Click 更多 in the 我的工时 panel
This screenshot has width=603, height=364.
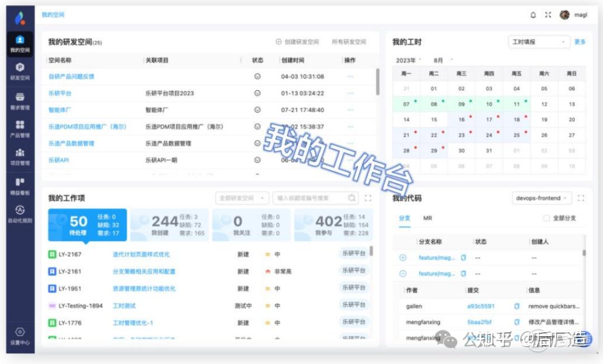tap(581, 42)
